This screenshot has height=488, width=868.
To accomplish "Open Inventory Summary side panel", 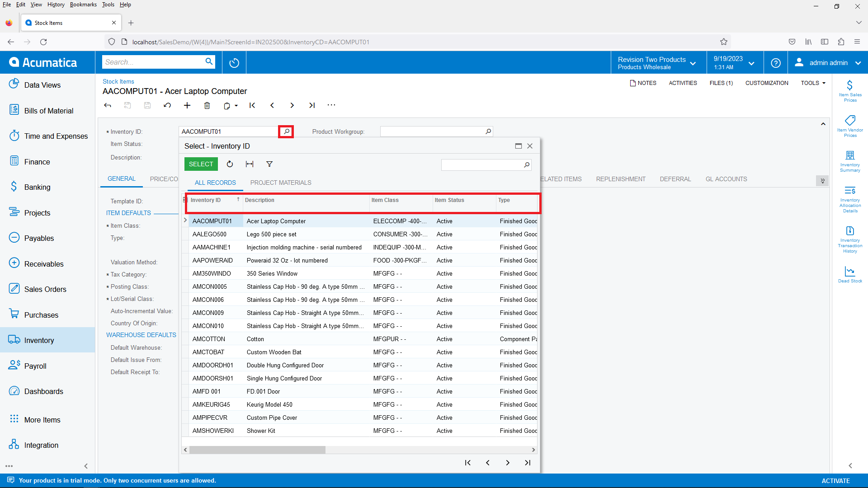I will pos(850,161).
